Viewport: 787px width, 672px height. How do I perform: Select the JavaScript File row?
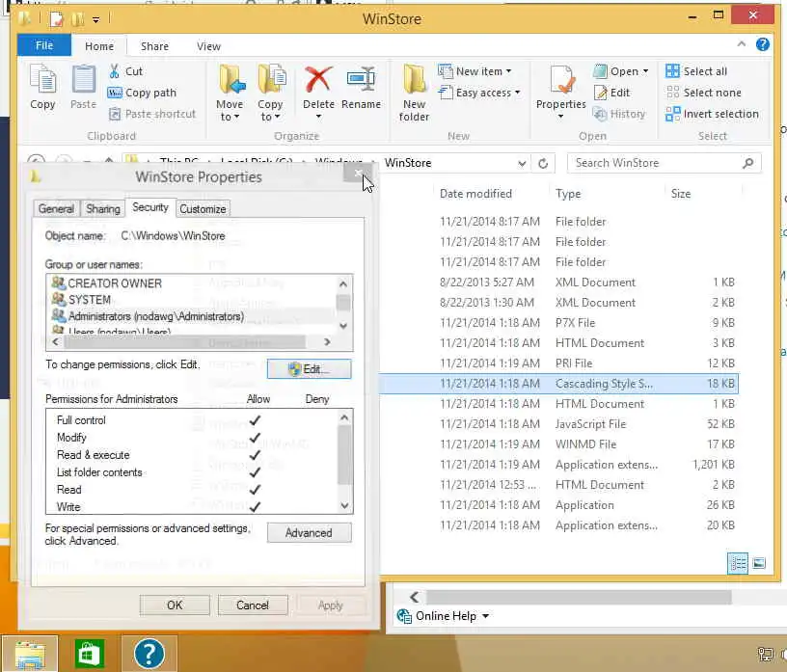558,424
